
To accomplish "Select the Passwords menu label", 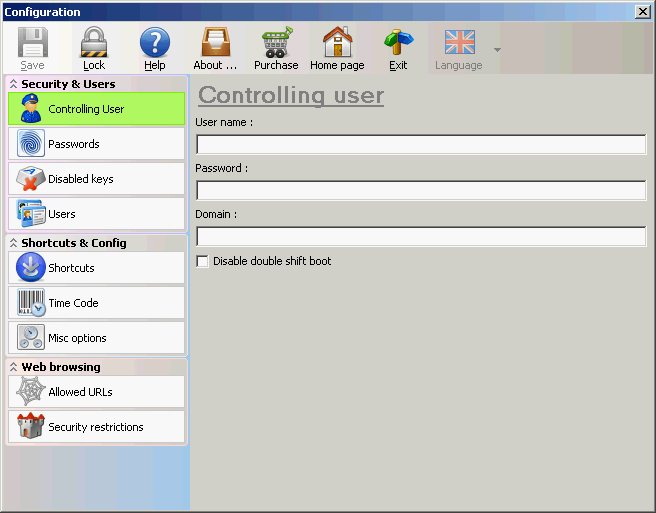I will pos(74,144).
